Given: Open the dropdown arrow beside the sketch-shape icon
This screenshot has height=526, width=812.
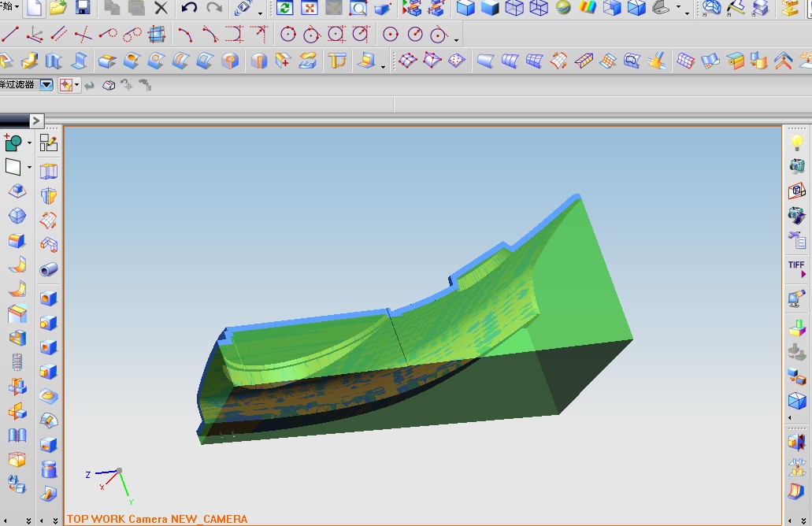Looking at the screenshot, I should (x=29, y=143).
